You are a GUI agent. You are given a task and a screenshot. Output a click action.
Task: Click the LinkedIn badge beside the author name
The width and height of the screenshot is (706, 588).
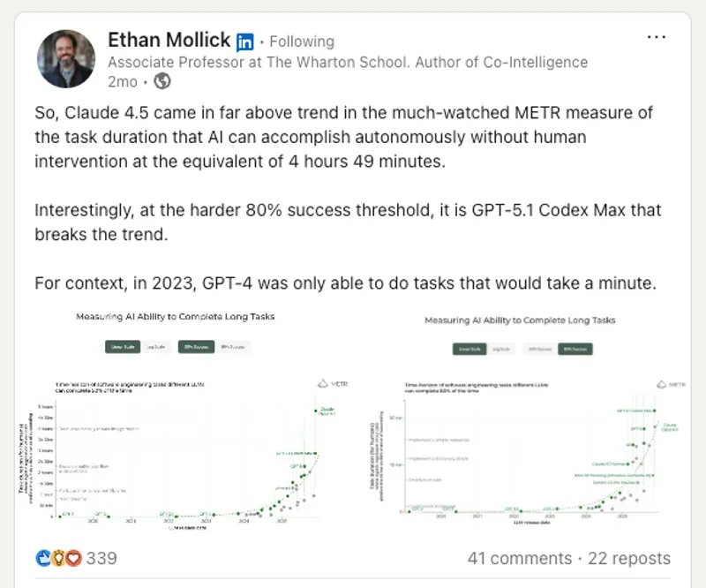245,41
